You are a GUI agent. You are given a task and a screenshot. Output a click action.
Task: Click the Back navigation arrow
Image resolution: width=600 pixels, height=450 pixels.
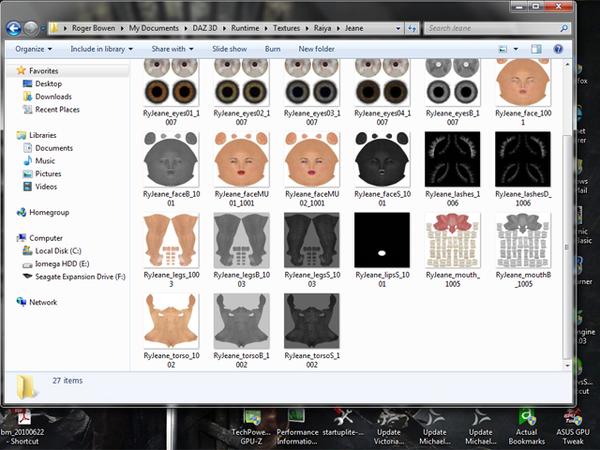[x=14, y=28]
